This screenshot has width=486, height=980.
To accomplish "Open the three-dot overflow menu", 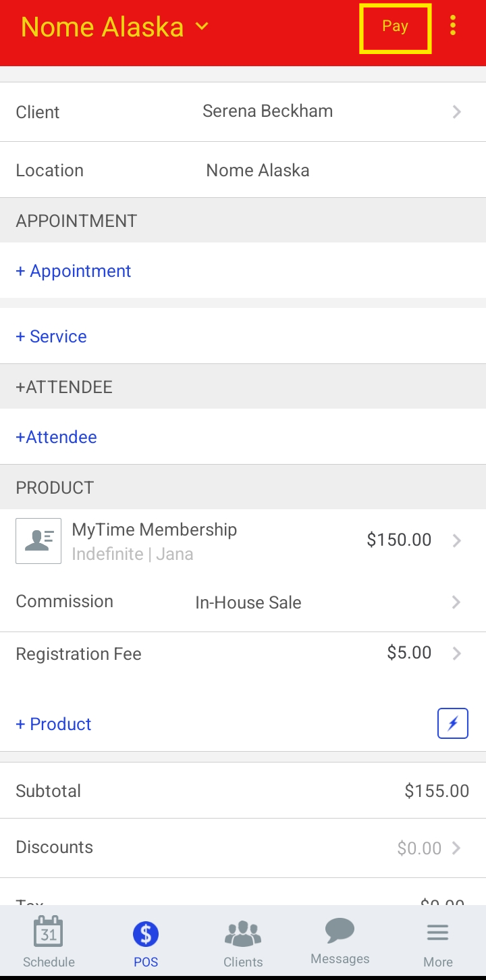I will pos(453,26).
